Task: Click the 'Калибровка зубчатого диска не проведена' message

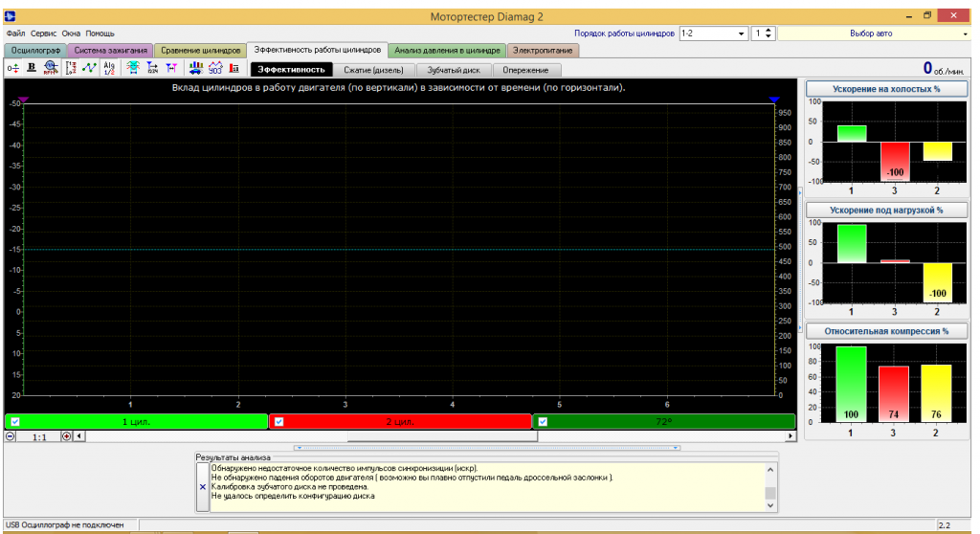Action: pyautogui.click(x=290, y=486)
